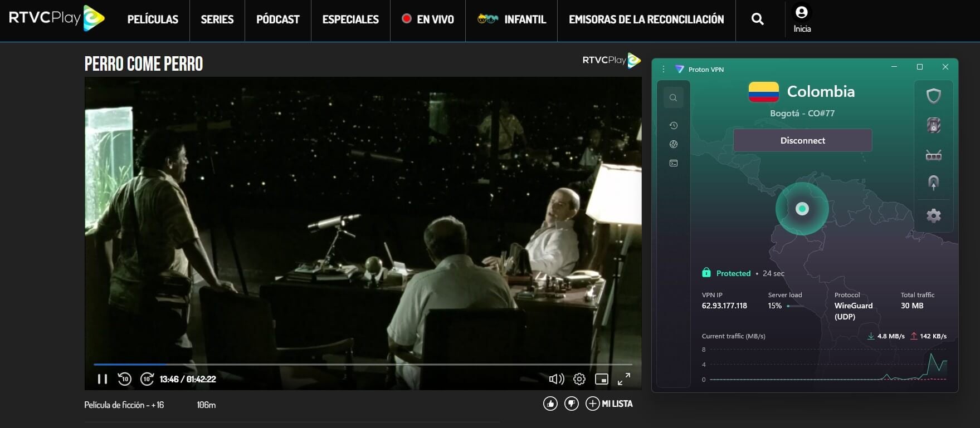Rewind the video 10 seconds

pyautogui.click(x=124, y=379)
